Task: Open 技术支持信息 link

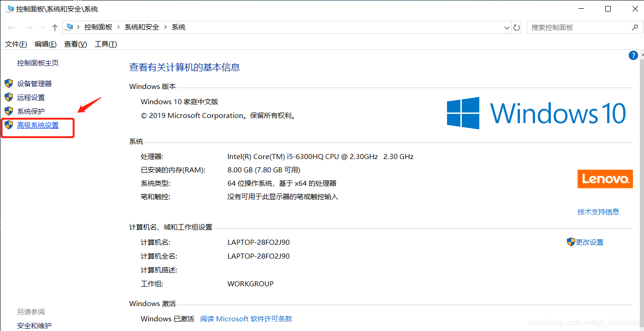Action: 598,212
